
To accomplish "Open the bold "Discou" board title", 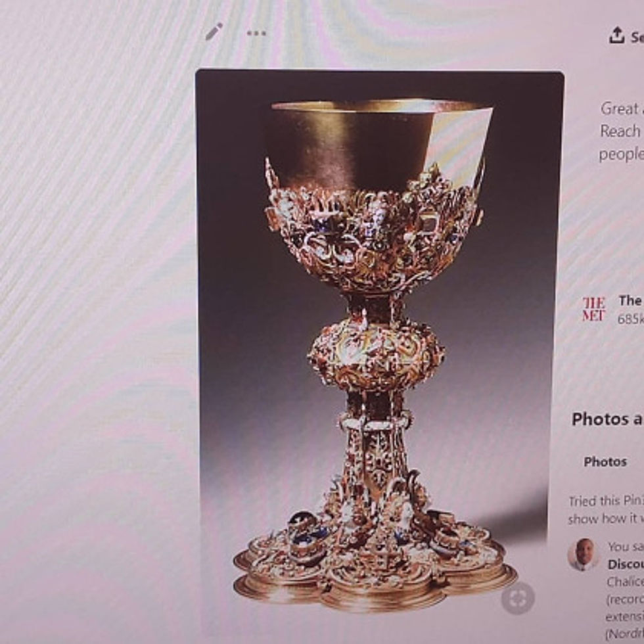I will (626, 564).
